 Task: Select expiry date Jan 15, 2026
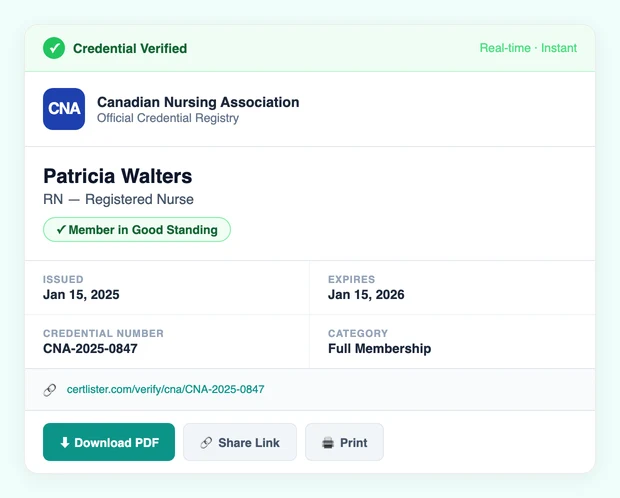[x=366, y=295]
